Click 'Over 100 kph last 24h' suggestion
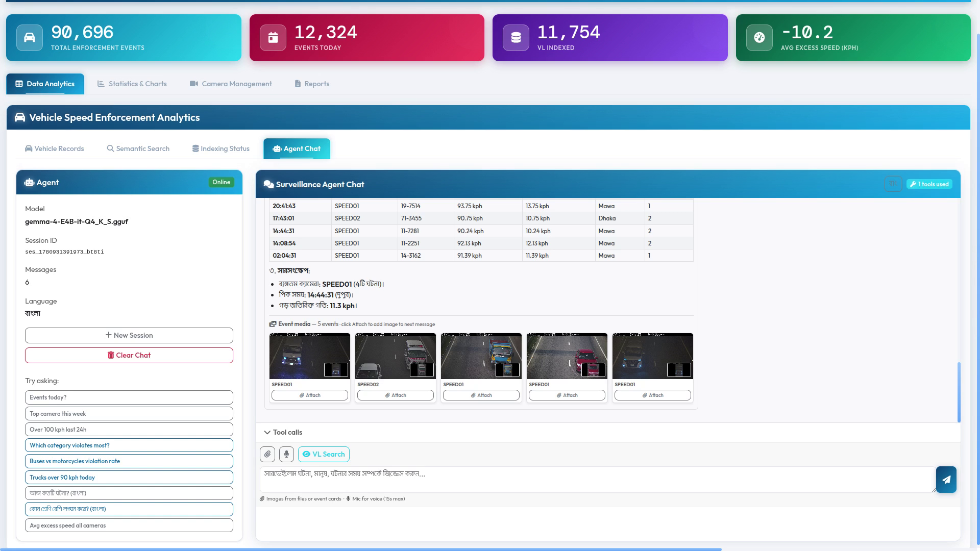 [129, 430]
